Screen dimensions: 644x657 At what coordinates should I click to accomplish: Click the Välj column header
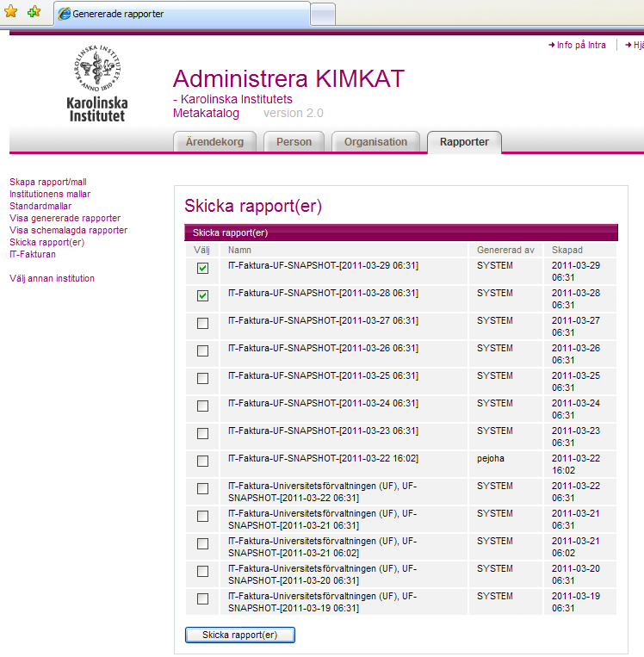click(x=201, y=251)
